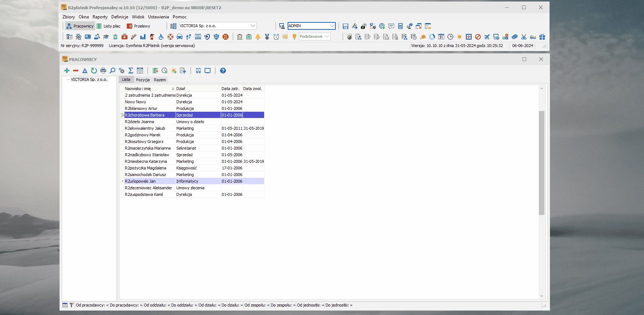Click the calendar 31 icon

(441, 37)
